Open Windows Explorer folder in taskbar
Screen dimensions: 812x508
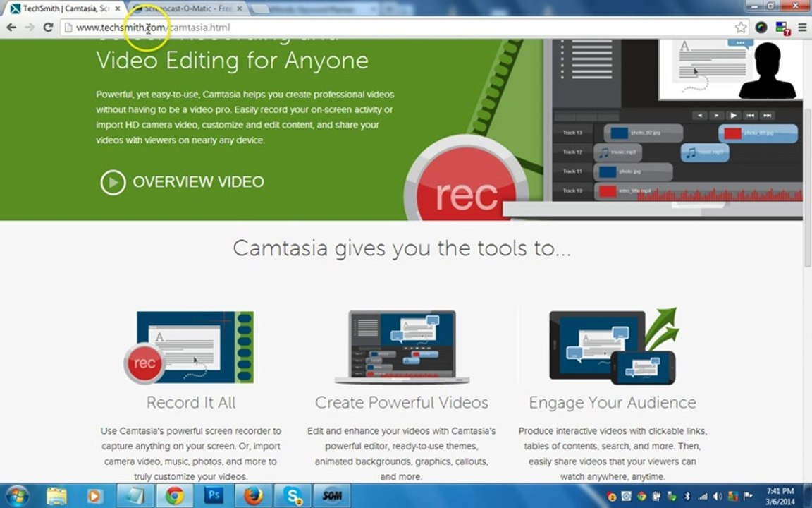point(56,496)
